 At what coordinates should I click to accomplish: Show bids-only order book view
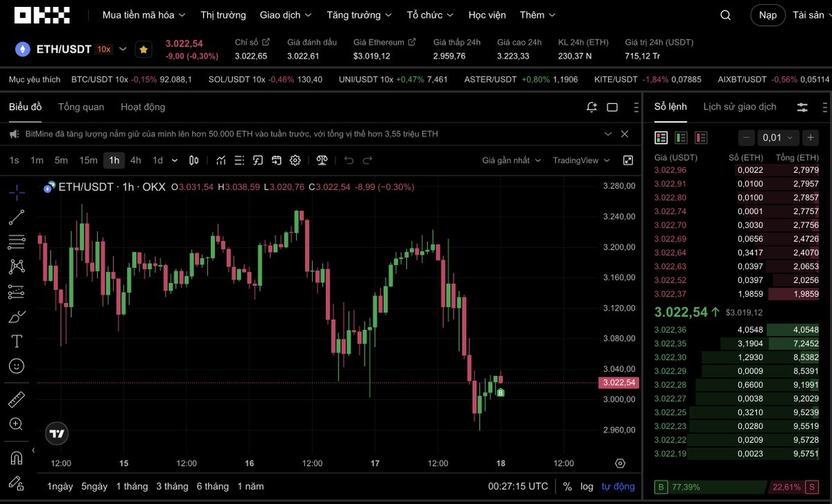click(681, 137)
